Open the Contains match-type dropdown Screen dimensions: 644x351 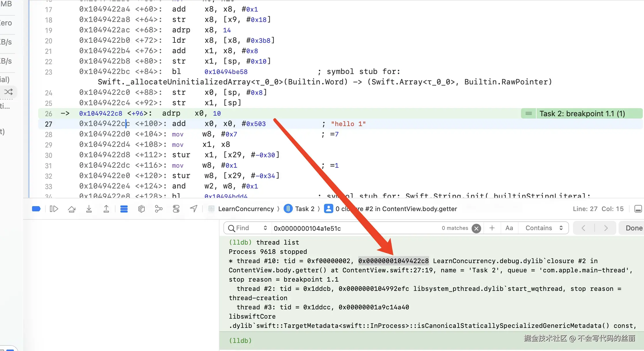point(544,228)
